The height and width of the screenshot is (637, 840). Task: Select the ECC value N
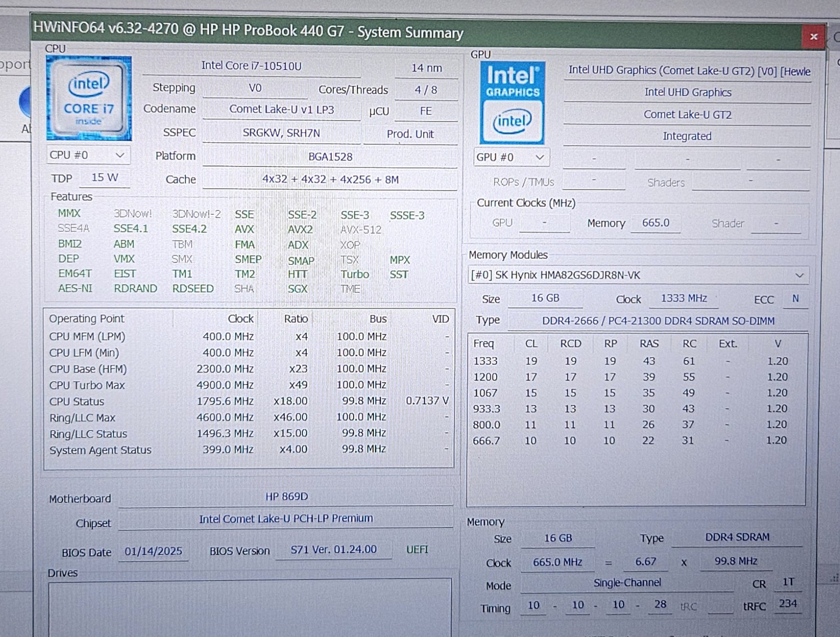[x=795, y=299]
